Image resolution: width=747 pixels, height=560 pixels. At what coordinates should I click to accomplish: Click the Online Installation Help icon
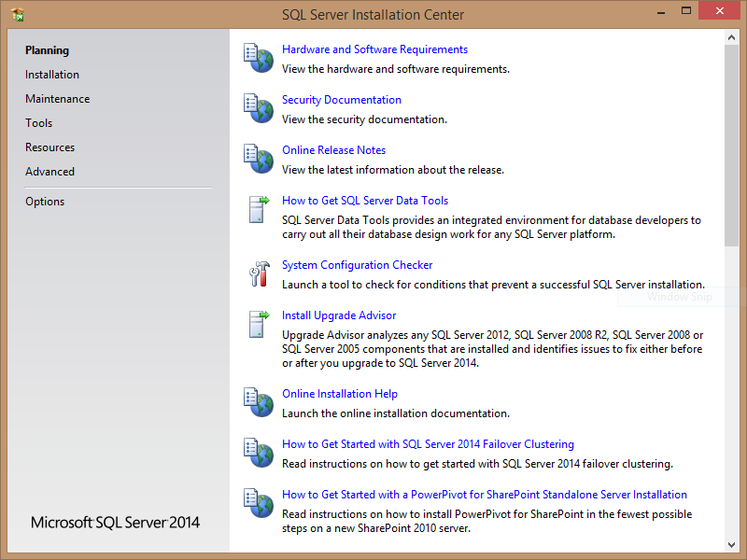[x=258, y=402]
